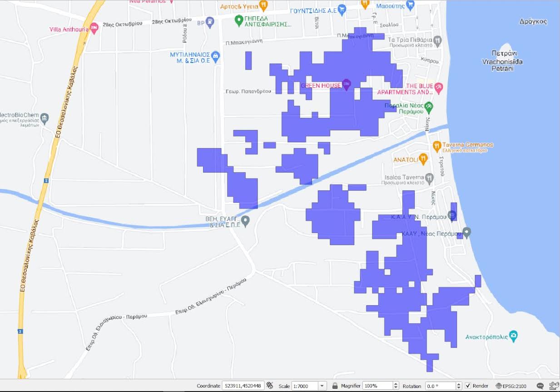Click the Ανακτορόπολις camera landmark icon
The image size is (560, 392).
tap(514, 335)
